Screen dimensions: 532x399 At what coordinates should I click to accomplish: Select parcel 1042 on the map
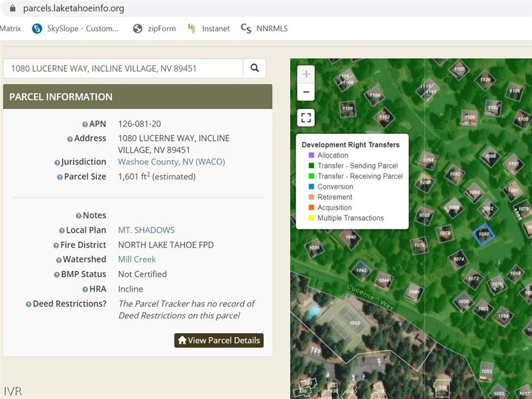click(x=361, y=270)
